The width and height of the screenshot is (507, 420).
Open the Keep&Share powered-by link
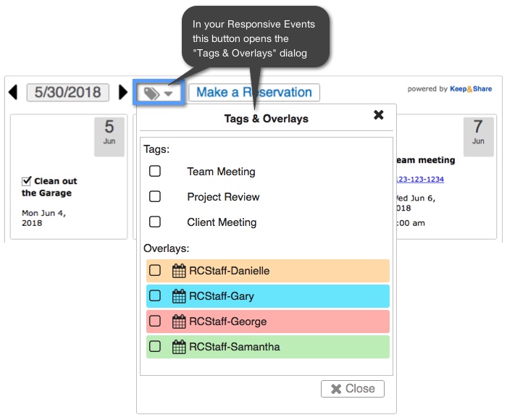471,89
